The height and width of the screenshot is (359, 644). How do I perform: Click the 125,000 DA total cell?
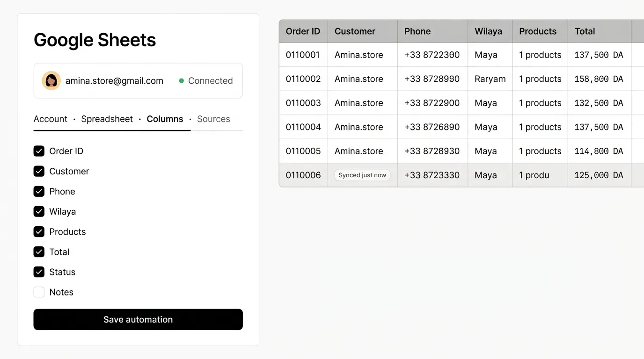tap(600, 175)
